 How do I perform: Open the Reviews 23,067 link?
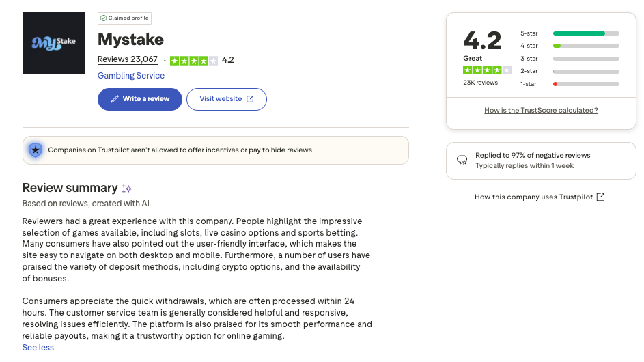pyautogui.click(x=128, y=59)
